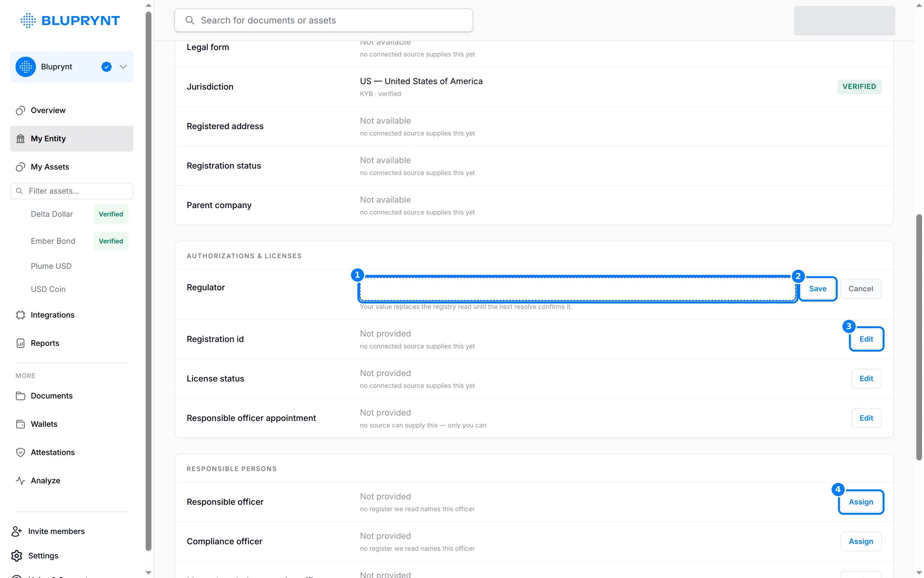This screenshot has width=924, height=578.
Task: Click the blue verified checkmark badge beside Bluprynt
Action: tap(106, 67)
